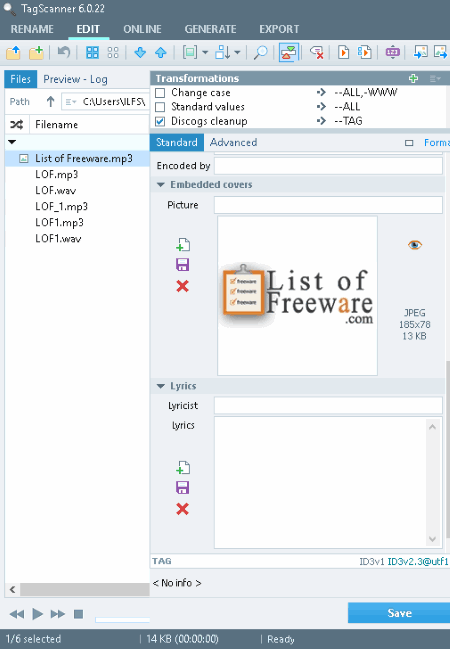The width and height of the screenshot is (450, 649).
Task: Click the path field C:\Users
Action: tap(114, 101)
